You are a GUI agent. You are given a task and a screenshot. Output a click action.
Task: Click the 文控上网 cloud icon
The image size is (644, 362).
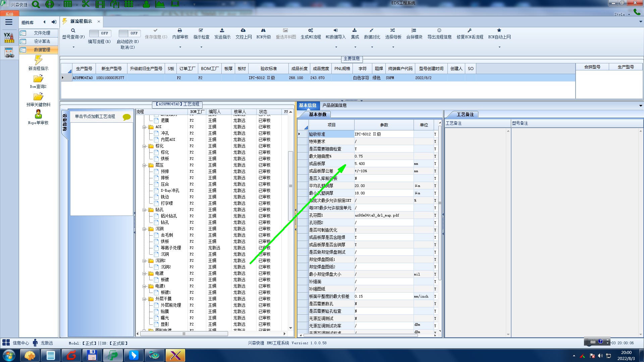pyautogui.click(x=243, y=31)
